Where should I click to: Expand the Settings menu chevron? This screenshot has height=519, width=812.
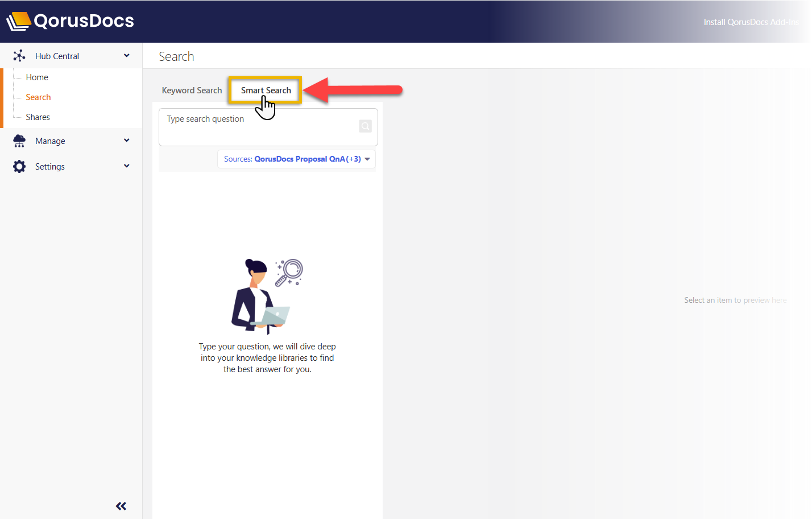[127, 166]
